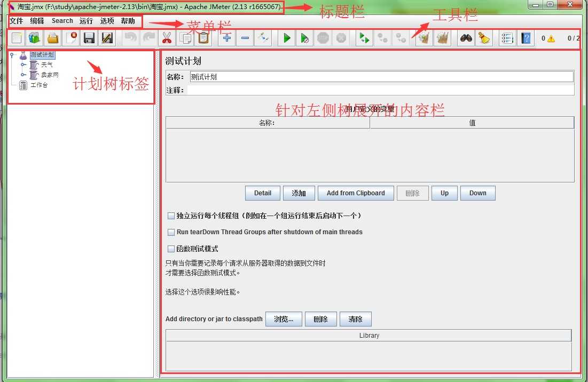Click the Up button

444,193
